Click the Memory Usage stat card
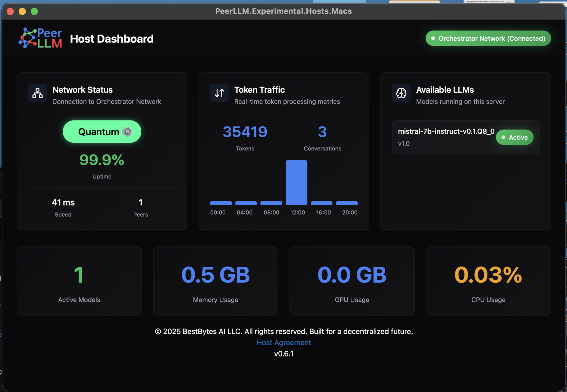The height and width of the screenshot is (392, 567). [x=215, y=281]
